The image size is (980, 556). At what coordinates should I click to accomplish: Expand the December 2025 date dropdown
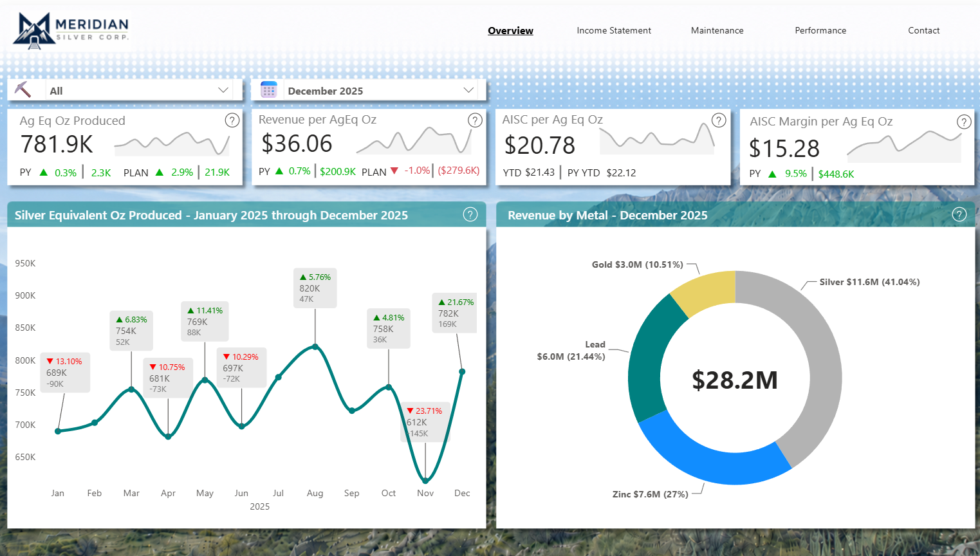468,90
